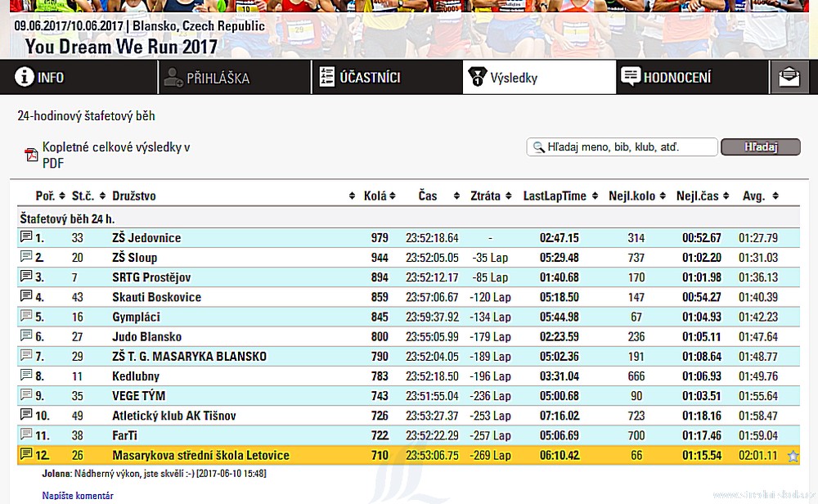Click the You Dream We Run 2017 title

[x=121, y=47]
